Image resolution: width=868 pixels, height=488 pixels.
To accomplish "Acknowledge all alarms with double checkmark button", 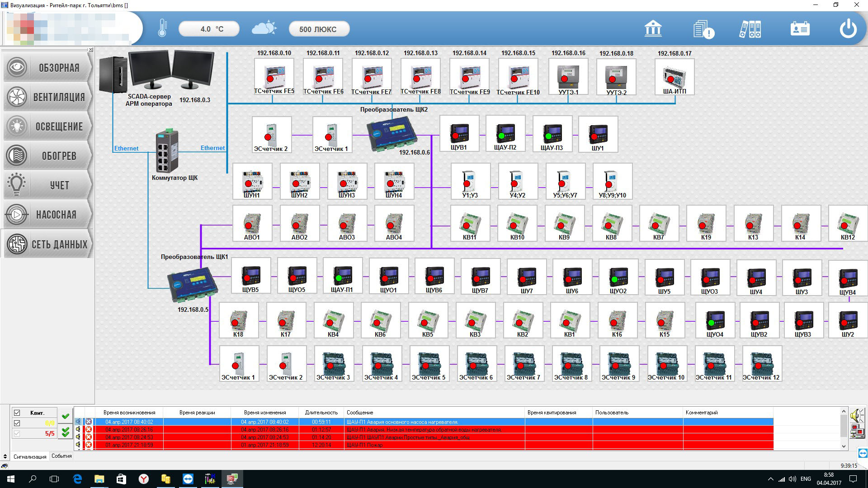I will (66, 432).
